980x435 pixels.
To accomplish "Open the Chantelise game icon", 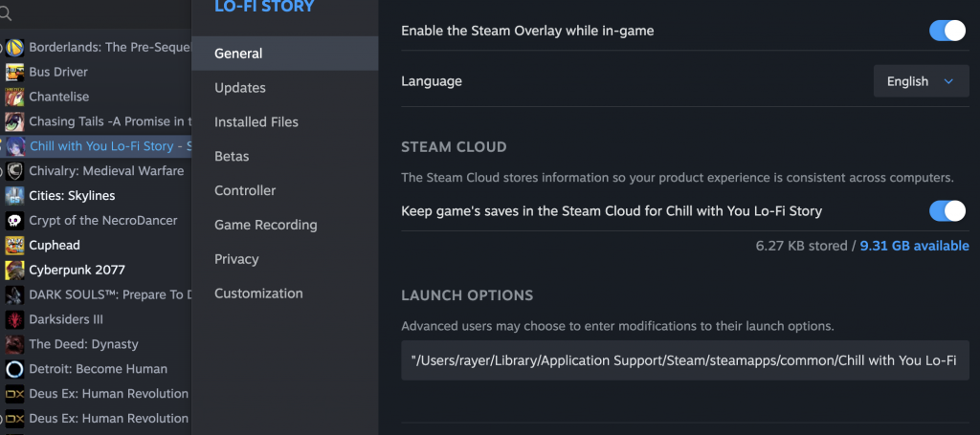I will [14, 97].
